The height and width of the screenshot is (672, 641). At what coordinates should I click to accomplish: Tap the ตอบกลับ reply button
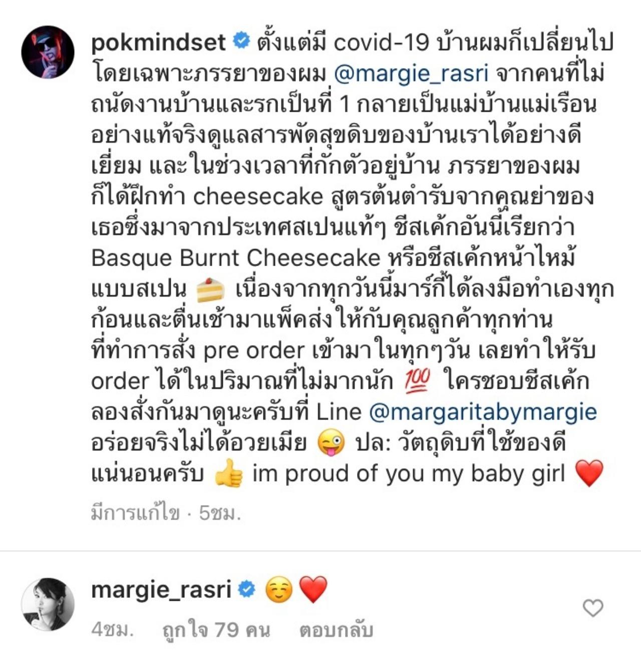[x=336, y=630]
